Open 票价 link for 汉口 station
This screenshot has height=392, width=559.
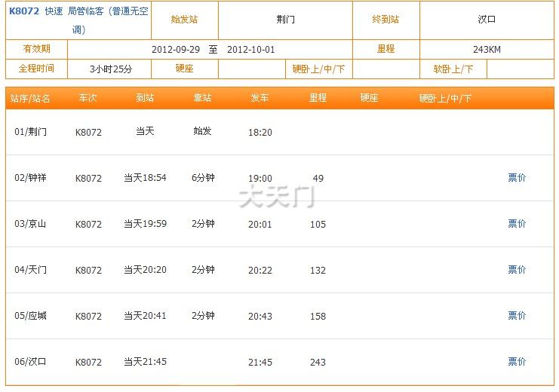pos(517,362)
